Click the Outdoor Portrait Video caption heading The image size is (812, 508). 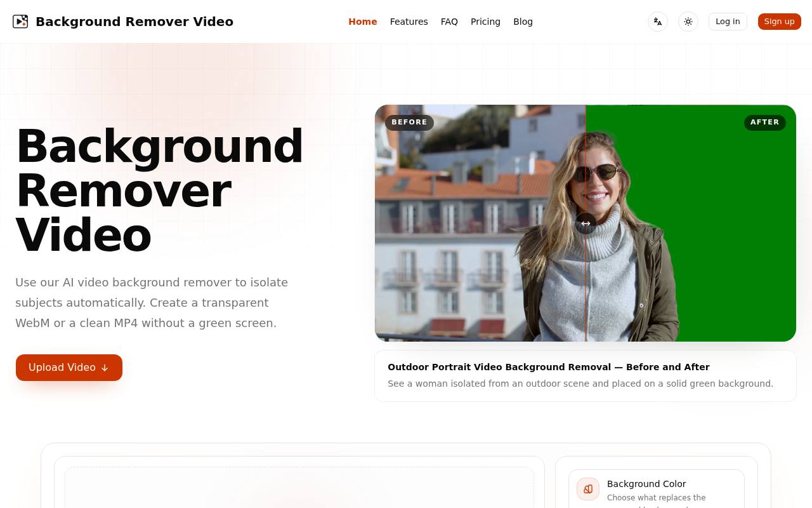click(549, 367)
